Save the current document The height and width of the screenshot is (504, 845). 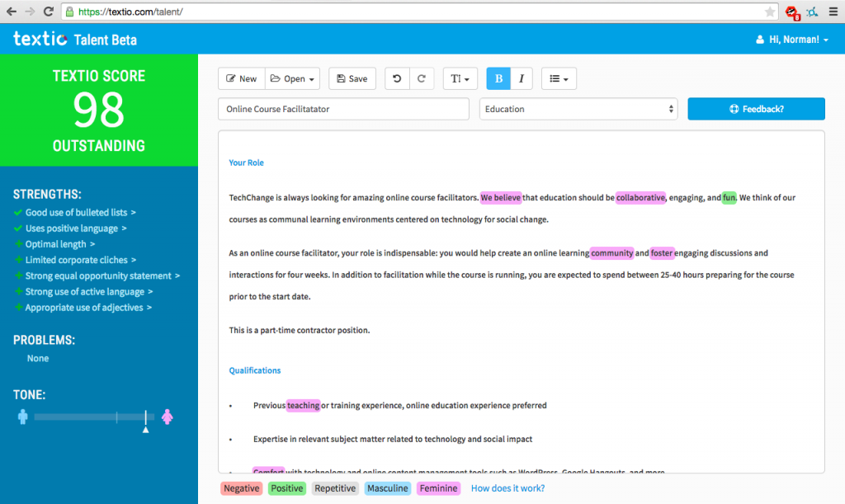pyautogui.click(x=352, y=78)
